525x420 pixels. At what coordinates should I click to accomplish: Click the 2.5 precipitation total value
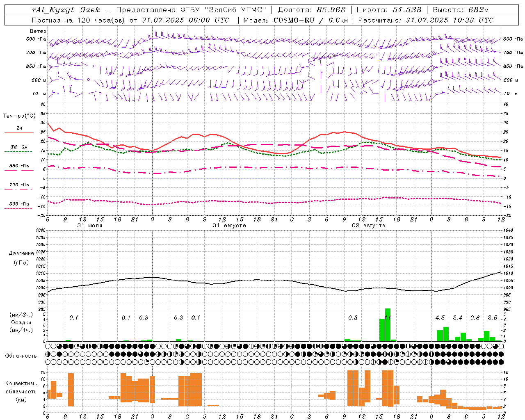pos(492,318)
